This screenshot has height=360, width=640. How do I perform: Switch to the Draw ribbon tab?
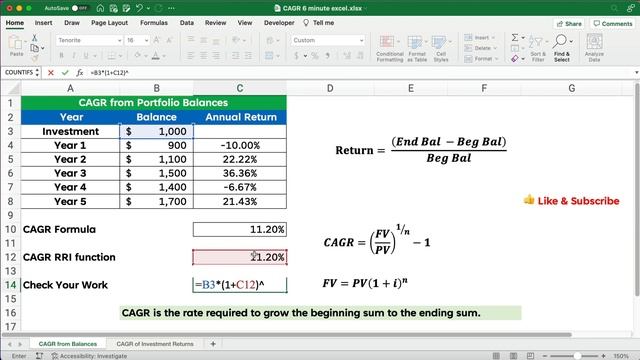[x=72, y=23]
